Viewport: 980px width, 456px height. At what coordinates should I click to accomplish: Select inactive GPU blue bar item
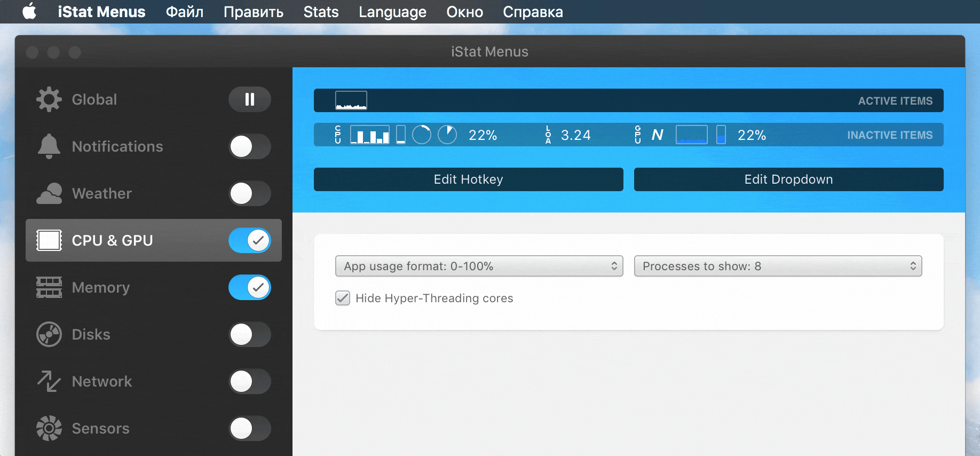click(x=721, y=135)
